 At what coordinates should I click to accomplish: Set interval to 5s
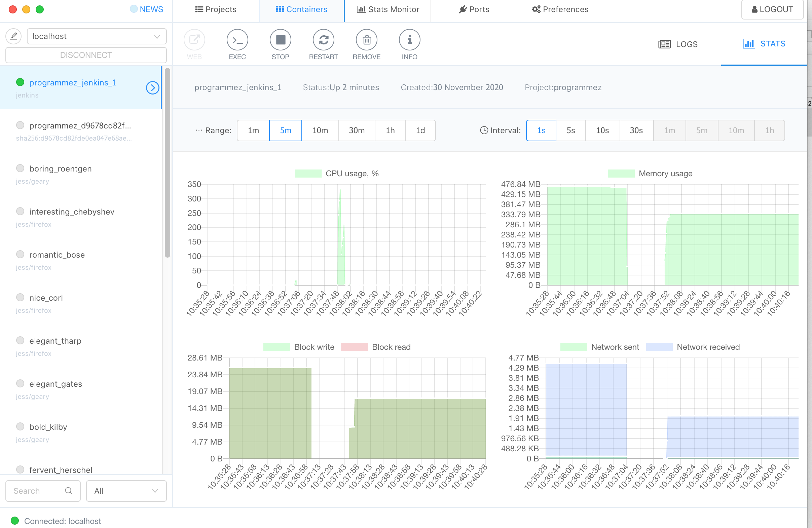(570, 130)
